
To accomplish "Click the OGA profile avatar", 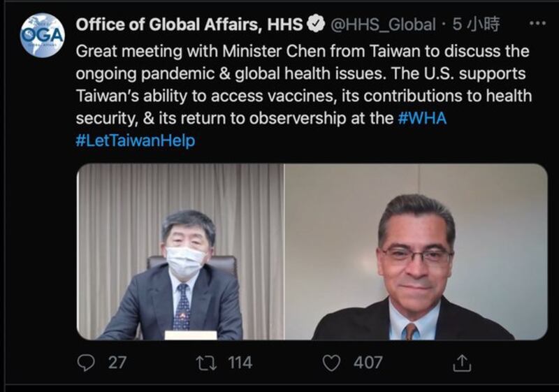I will click(43, 35).
